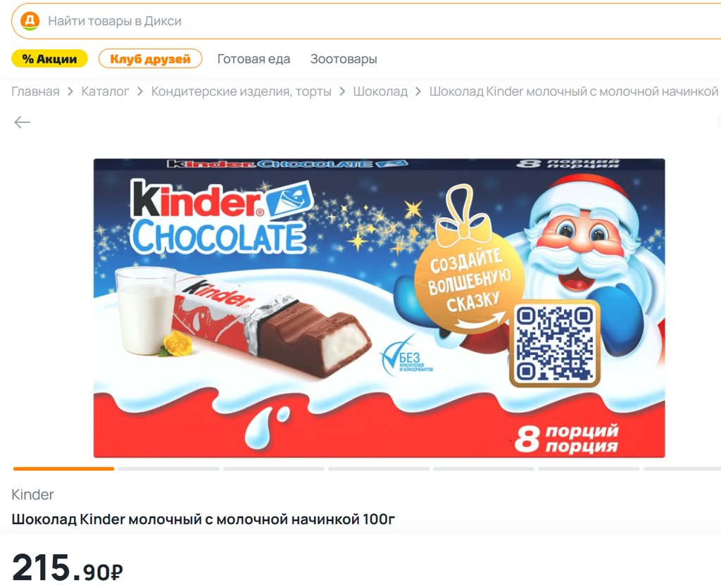
Task: Open the Готовая еда menu item
Action: pos(253,59)
